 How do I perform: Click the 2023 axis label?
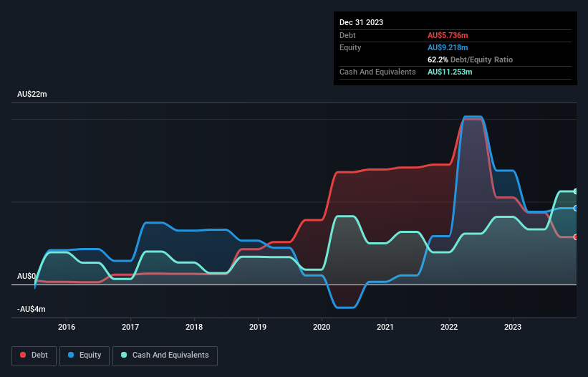click(513, 327)
